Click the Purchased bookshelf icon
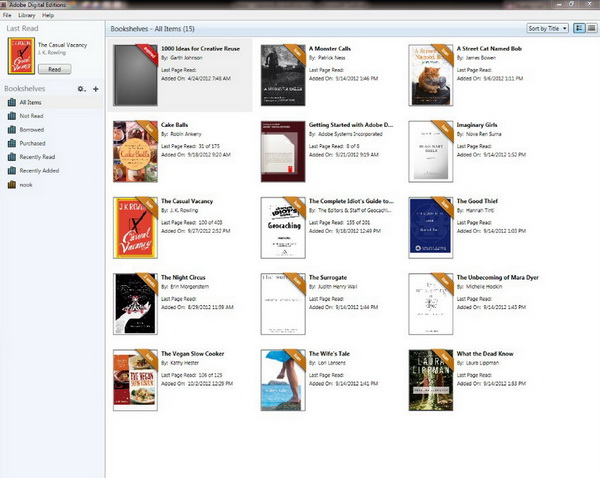Viewport: 600px width, 478px height. tap(11, 143)
